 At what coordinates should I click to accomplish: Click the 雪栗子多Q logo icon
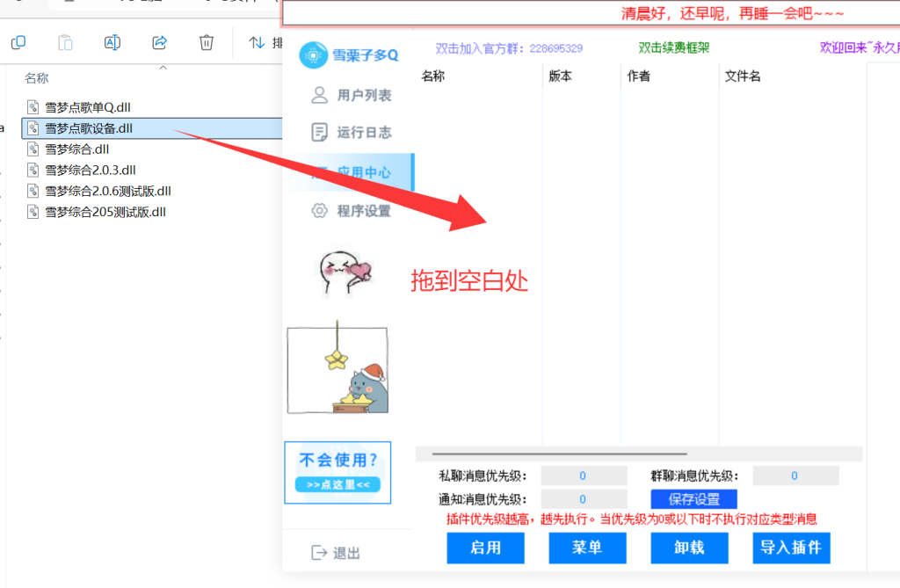coord(314,55)
